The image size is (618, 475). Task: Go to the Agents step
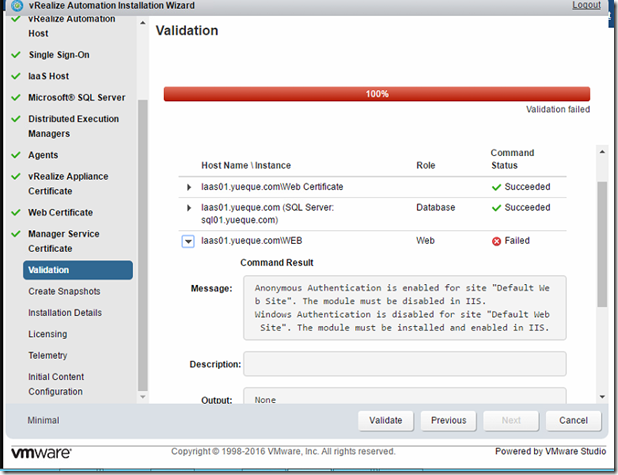coord(43,155)
